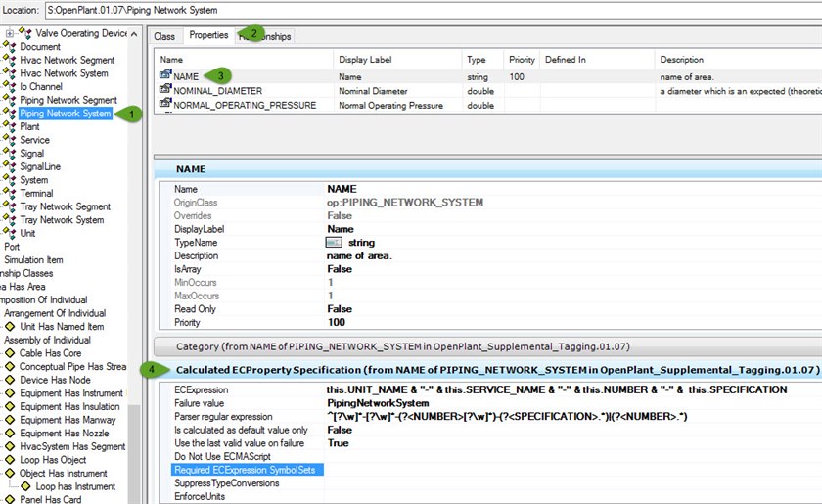Open the Relationships tab
The width and height of the screenshot is (822, 504).
click(x=265, y=36)
